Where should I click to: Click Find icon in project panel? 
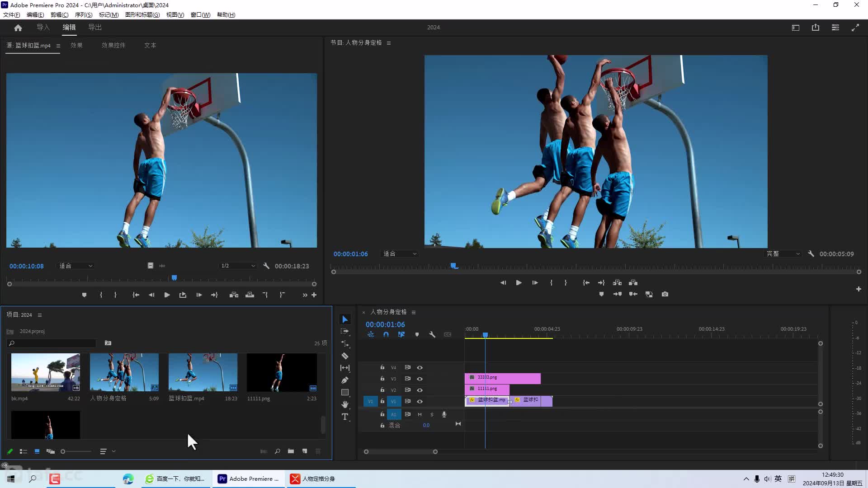tap(277, 451)
